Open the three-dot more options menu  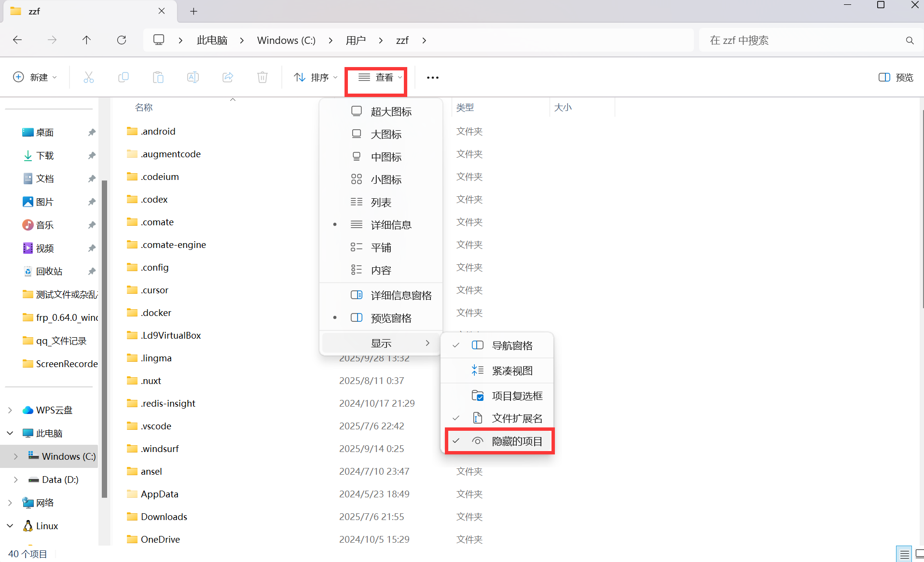click(433, 77)
